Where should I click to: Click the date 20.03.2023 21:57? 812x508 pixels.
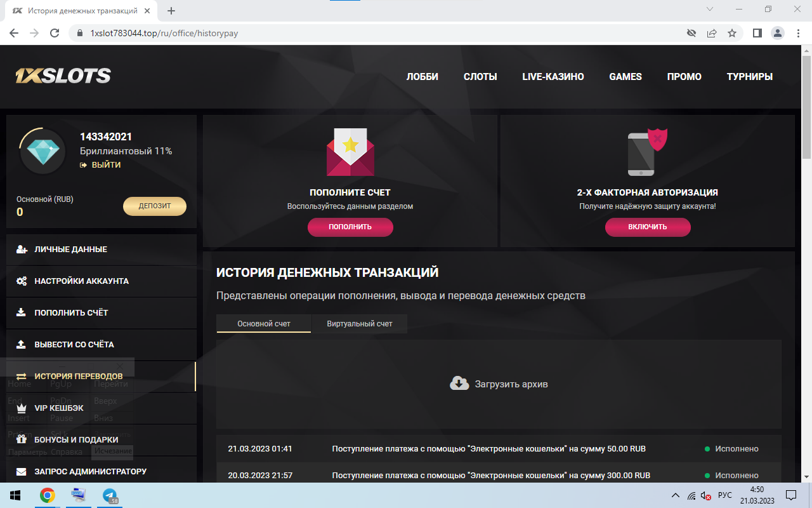[x=260, y=476]
